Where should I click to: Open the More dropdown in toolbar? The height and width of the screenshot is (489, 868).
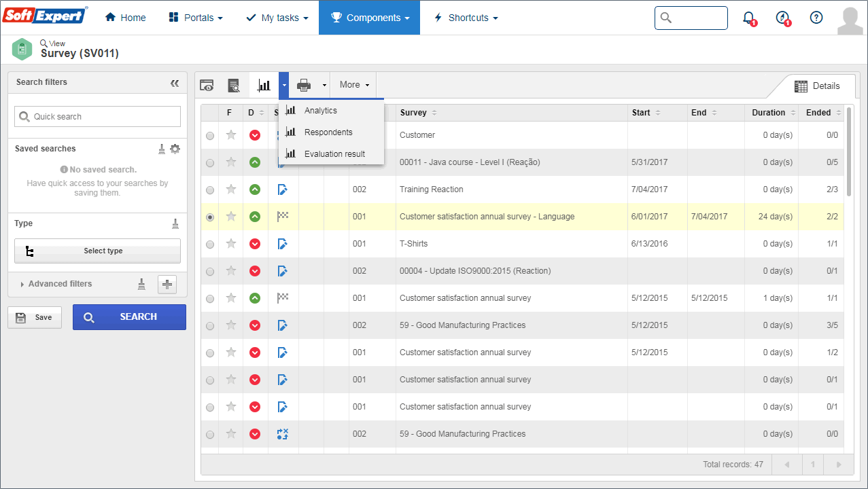point(354,85)
